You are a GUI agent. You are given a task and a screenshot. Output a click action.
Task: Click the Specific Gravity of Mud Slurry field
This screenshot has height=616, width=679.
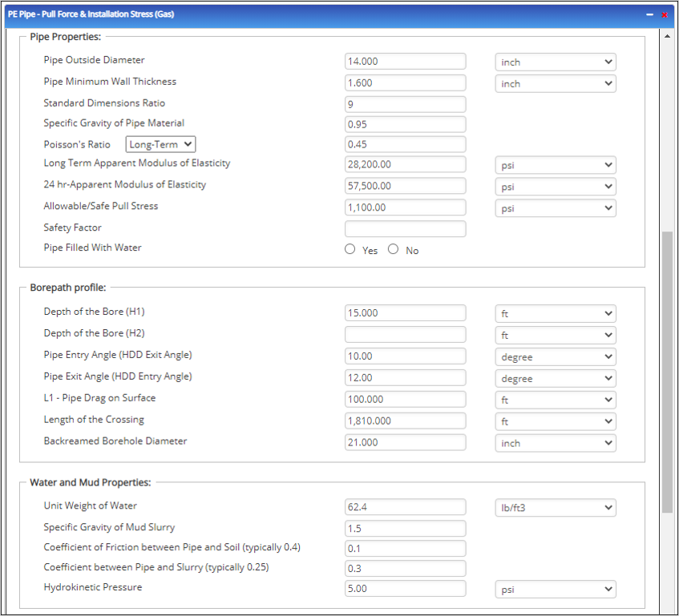(x=405, y=528)
